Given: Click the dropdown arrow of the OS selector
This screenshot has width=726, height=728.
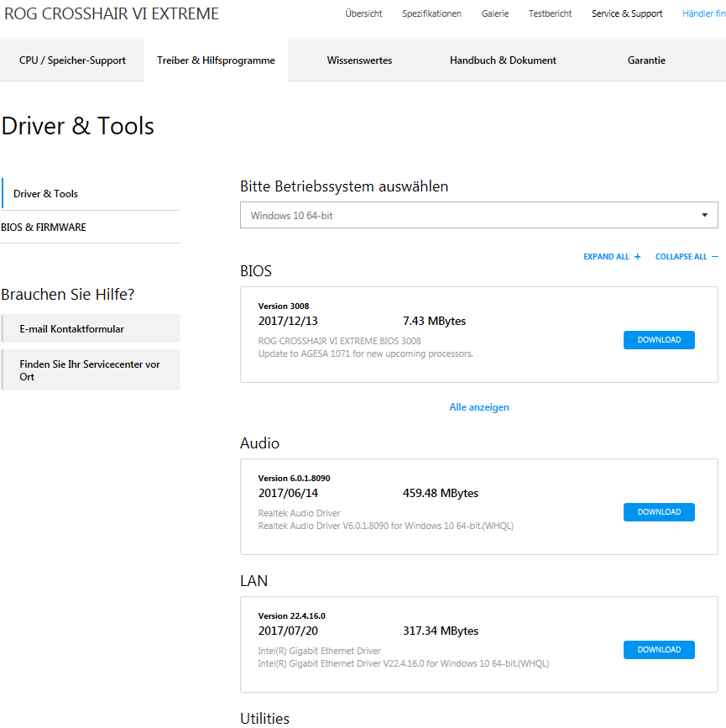Looking at the screenshot, I should tap(705, 215).
